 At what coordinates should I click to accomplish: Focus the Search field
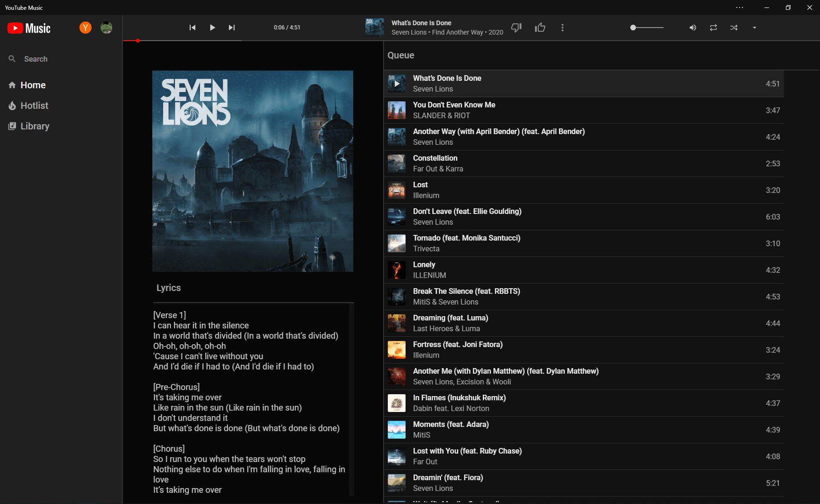point(61,59)
